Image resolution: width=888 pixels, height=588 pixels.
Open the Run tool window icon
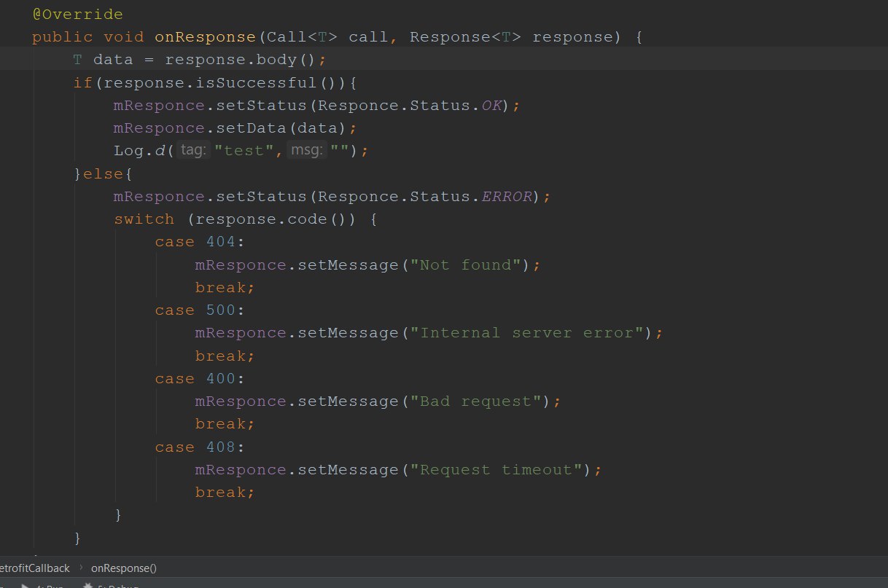pyautogui.click(x=25, y=585)
